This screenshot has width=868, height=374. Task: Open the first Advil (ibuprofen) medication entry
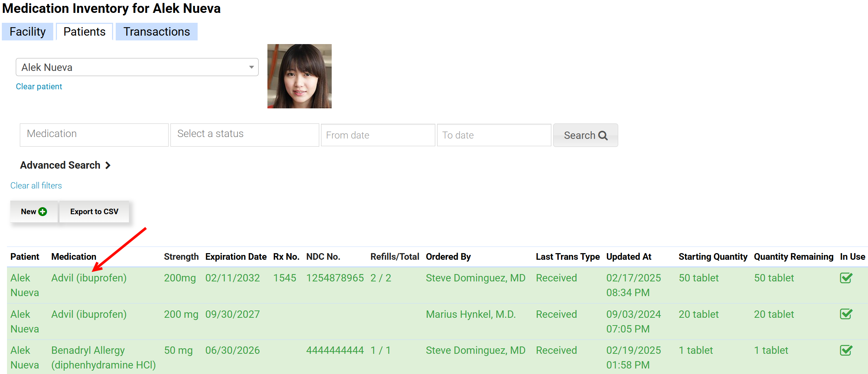coord(89,278)
